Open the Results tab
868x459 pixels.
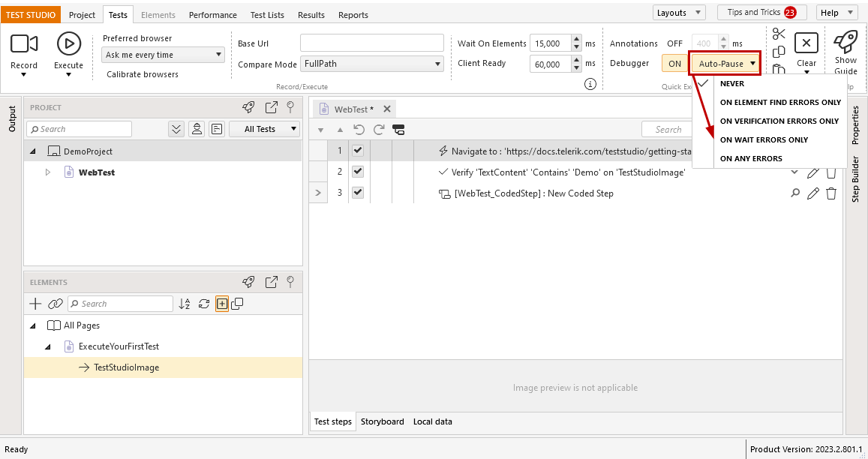[311, 15]
